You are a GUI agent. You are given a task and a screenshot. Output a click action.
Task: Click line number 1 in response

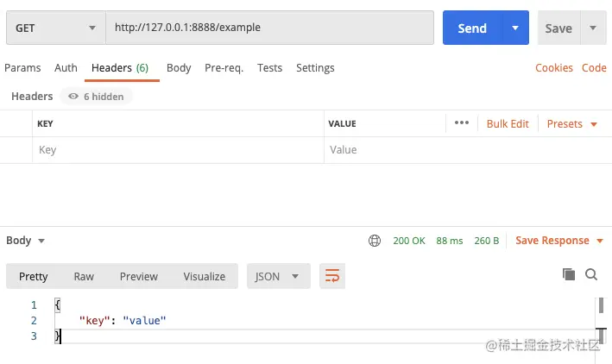pyautogui.click(x=34, y=304)
